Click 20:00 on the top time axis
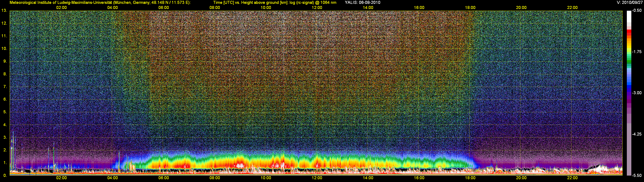Screen dimensions: 644x182 pos(521,7)
